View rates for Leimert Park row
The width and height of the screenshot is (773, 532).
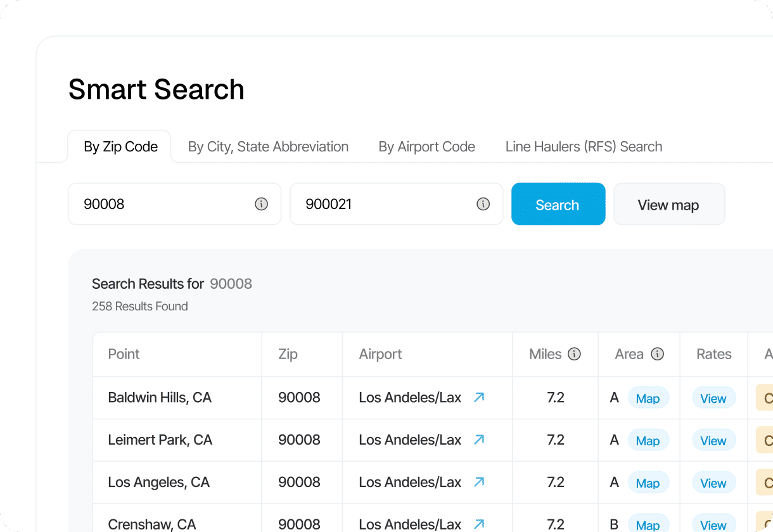(x=713, y=441)
